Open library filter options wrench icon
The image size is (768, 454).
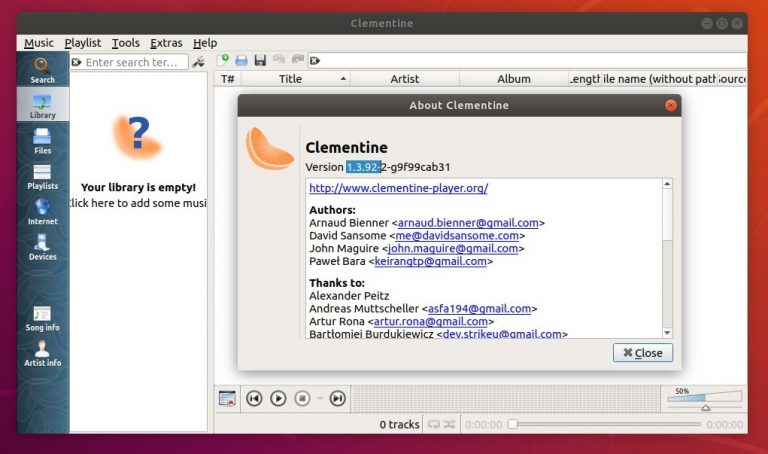coord(199,62)
